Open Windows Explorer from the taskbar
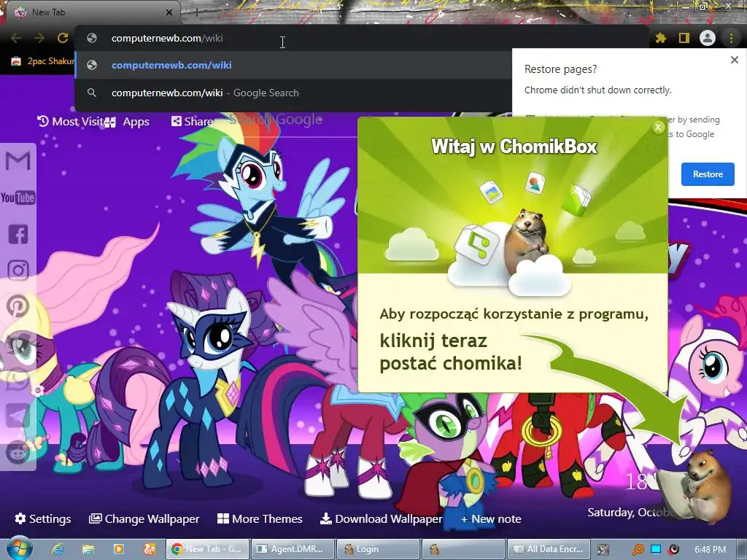The height and width of the screenshot is (560, 747). pyautogui.click(x=88, y=549)
